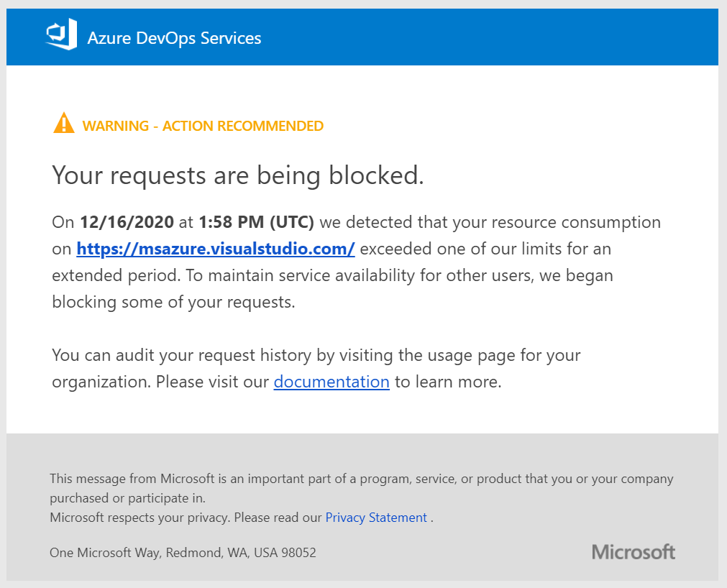This screenshot has height=588, width=727.
Task: Click the orange warning triangle icon
Action: [64, 124]
